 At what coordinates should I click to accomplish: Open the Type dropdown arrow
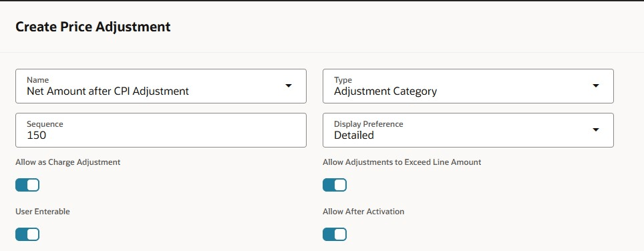click(x=596, y=85)
